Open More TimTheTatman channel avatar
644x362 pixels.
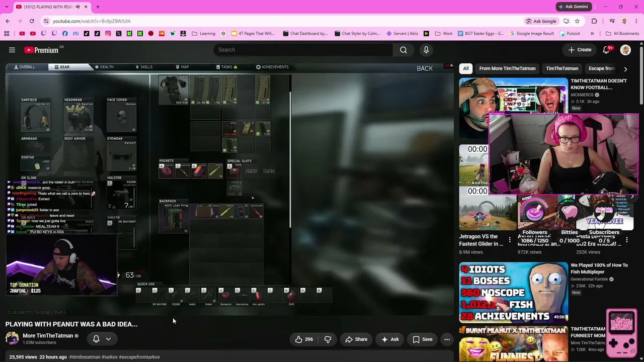click(x=12, y=338)
